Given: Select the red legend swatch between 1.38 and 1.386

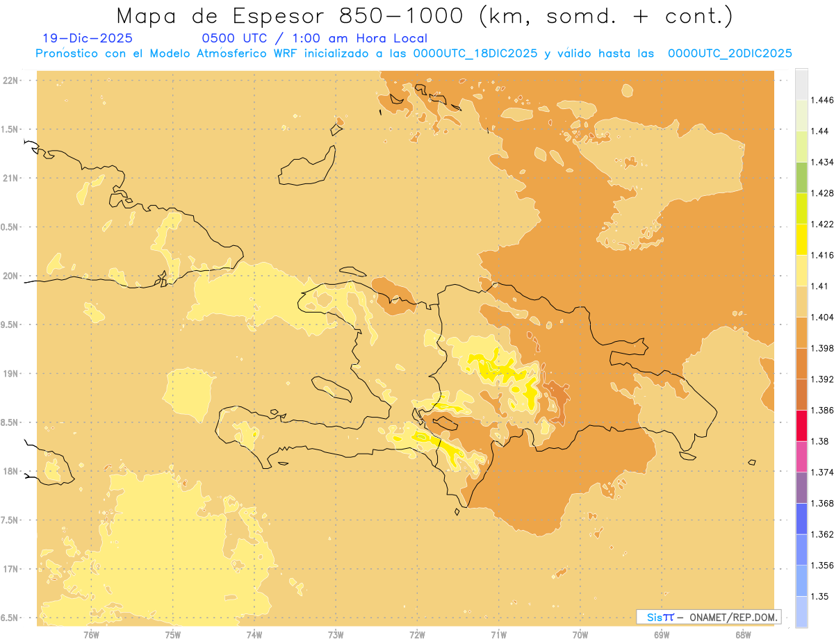Looking at the screenshot, I should point(801,426).
